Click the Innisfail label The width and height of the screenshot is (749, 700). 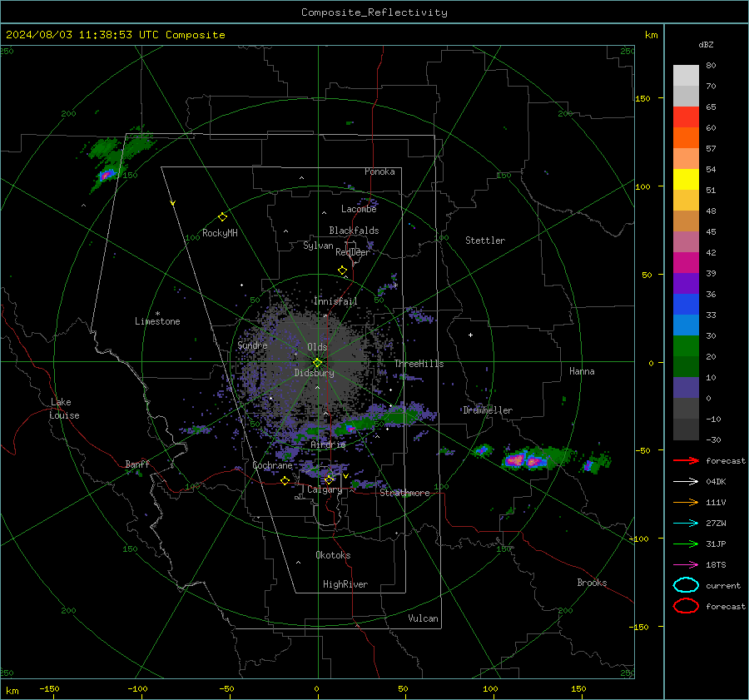click(x=335, y=301)
